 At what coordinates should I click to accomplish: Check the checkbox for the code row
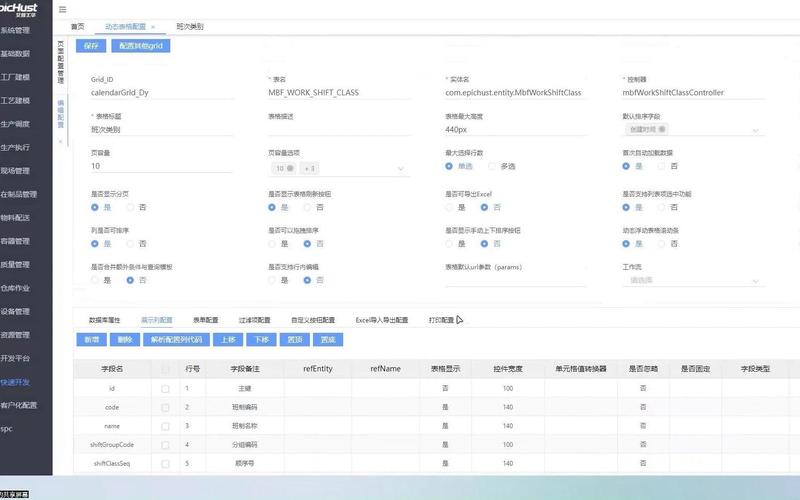point(165,408)
